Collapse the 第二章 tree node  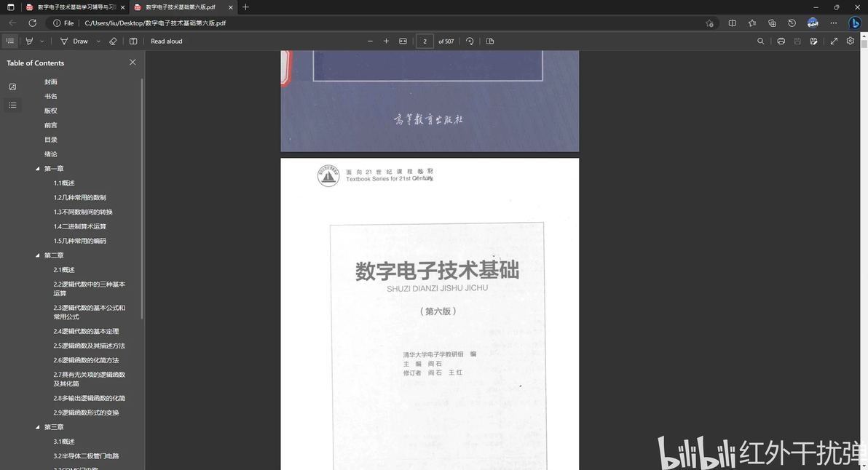coord(38,255)
